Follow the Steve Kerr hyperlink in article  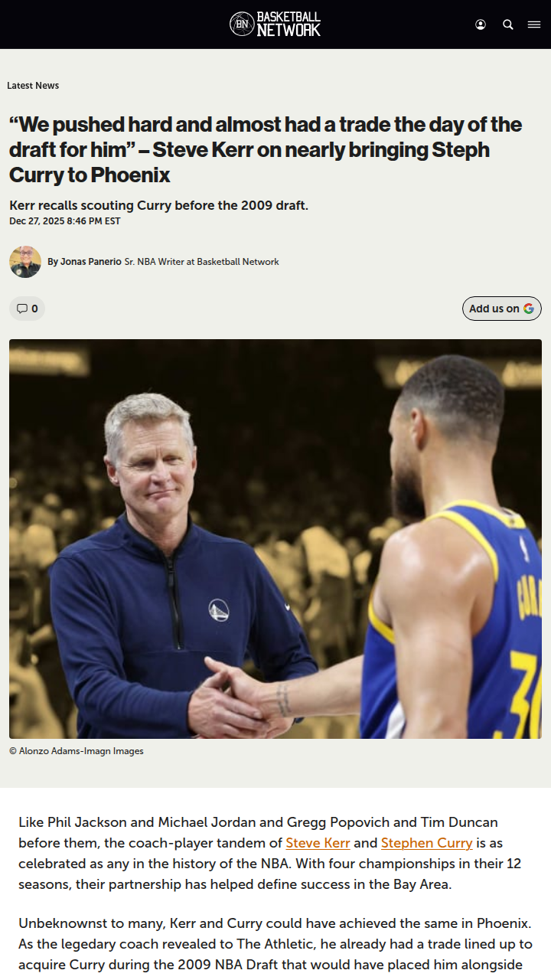(x=318, y=843)
